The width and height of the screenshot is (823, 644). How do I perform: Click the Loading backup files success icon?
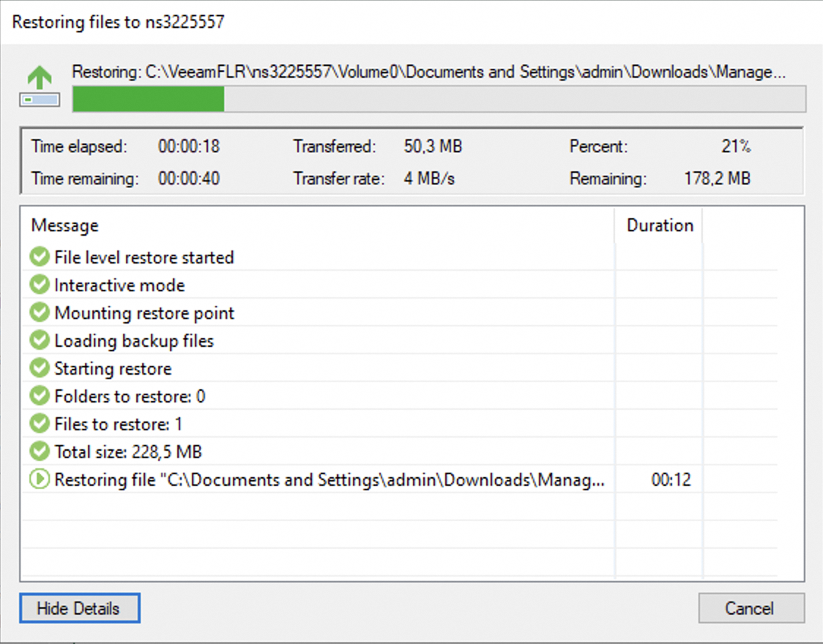pyautogui.click(x=40, y=340)
